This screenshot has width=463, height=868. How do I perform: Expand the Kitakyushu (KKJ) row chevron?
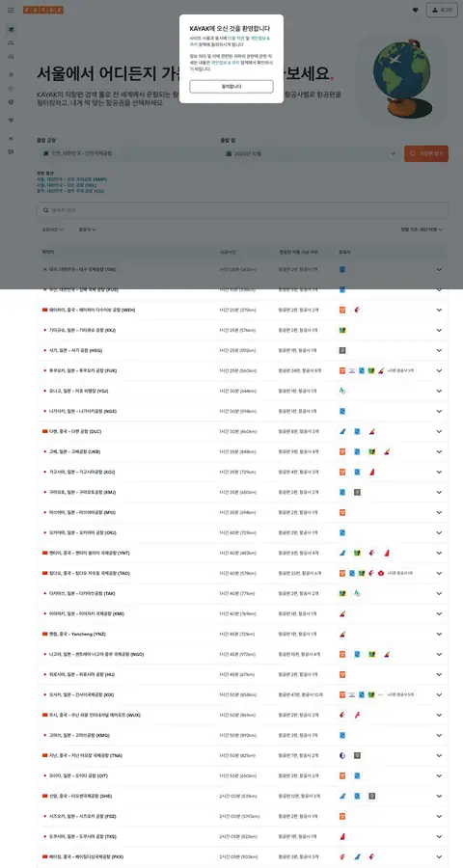click(439, 331)
